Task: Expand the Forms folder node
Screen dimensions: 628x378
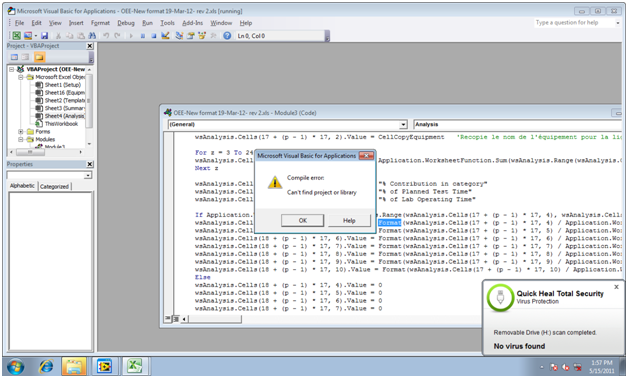Action: 20,131
